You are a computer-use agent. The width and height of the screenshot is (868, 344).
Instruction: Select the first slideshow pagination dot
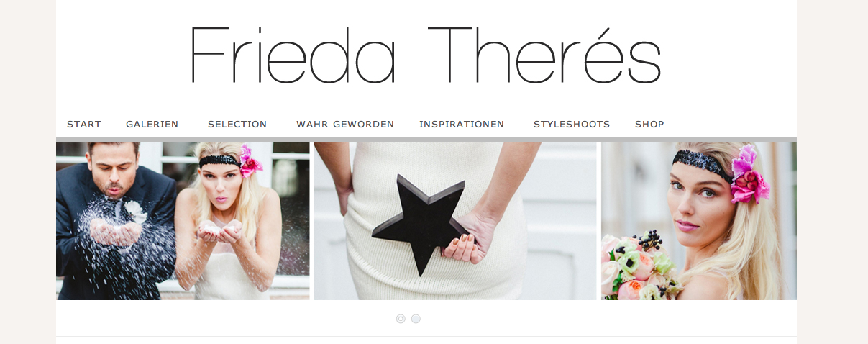401,319
